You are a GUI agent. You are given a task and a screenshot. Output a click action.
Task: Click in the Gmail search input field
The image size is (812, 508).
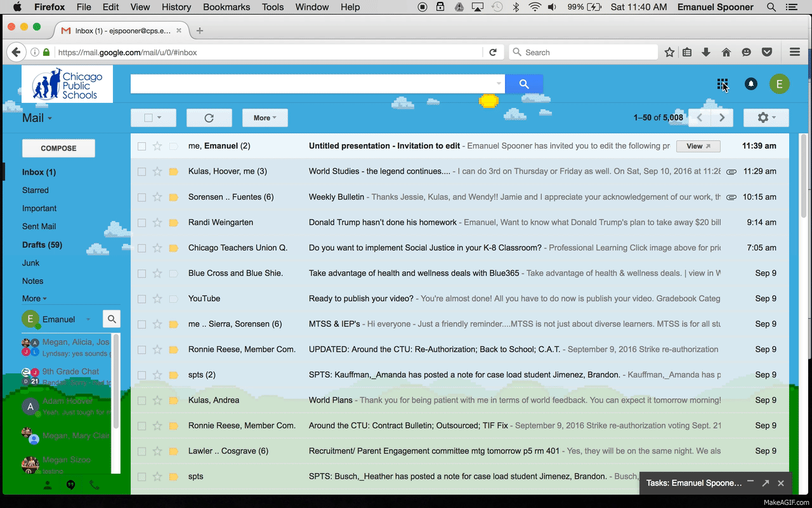click(x=311, y=84)
